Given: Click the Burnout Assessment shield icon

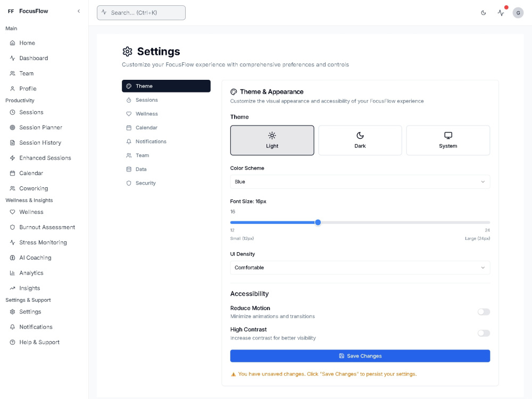Looking at the screenshot, I should (13, 227).
